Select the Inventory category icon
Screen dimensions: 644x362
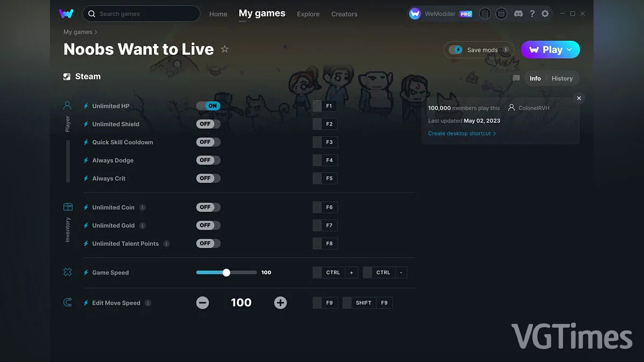pyautogui.click(x=68, y=207)
